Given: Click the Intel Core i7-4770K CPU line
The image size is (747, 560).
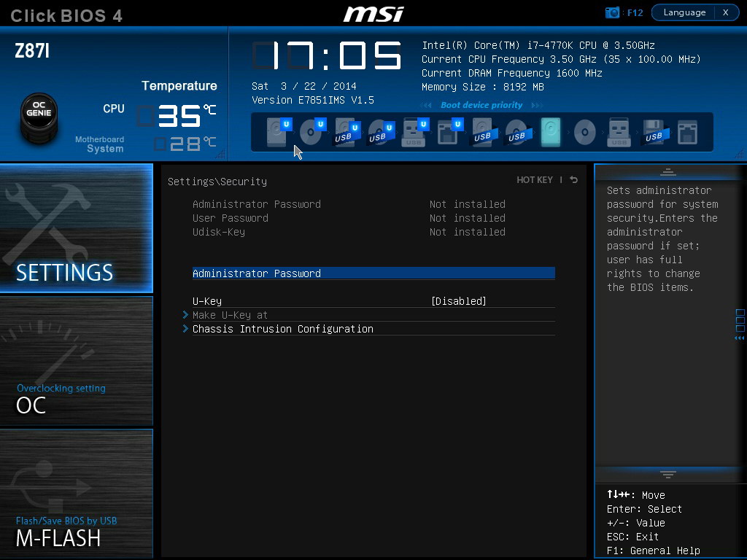Looking at the screenshot, I should pos(538,45).
